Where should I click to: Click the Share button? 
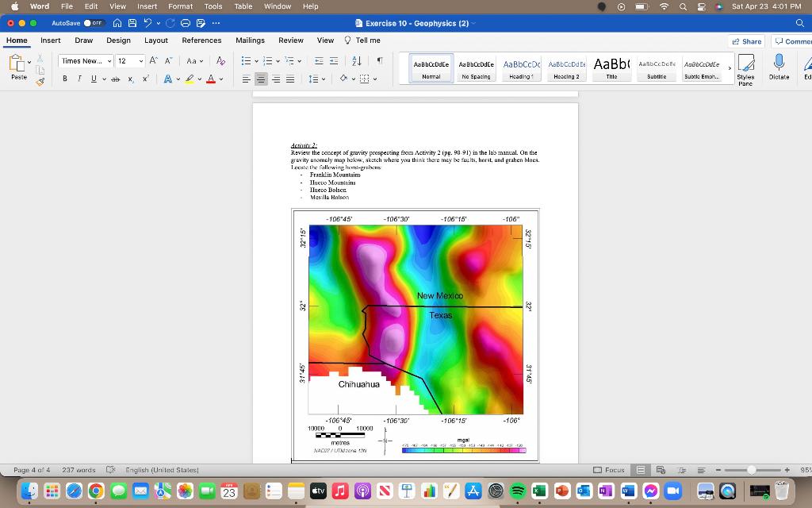pyautogui.click(x=746, y=41)
